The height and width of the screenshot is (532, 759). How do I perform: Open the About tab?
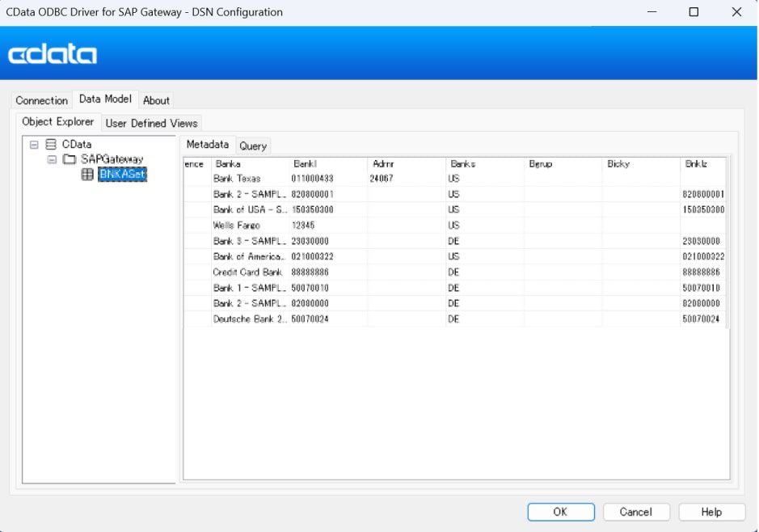pos(156,100)
